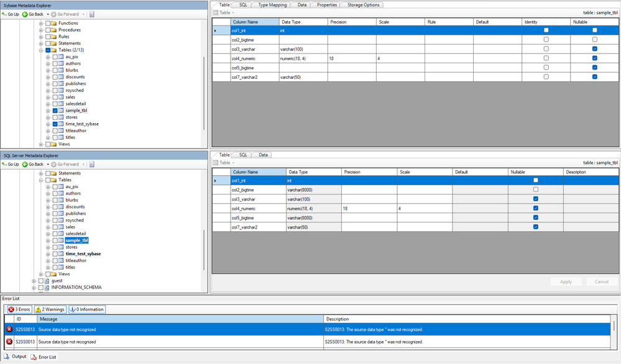Select time_test_sybase in SQL Server tree
The width and height of the screenshot is (621, 364).
[x=83, y=254]
